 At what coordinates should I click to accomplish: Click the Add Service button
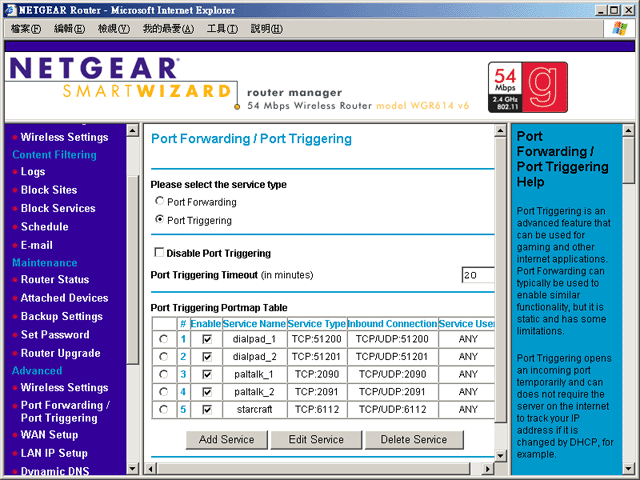click(x=227, y=440)
